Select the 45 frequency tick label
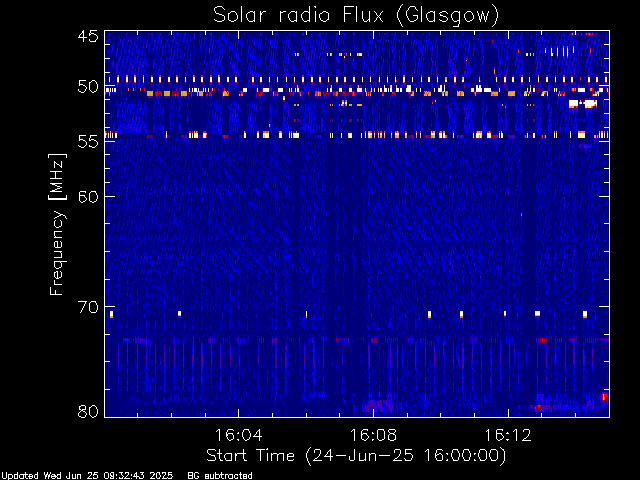640x480 pixels. pos(88,36)
